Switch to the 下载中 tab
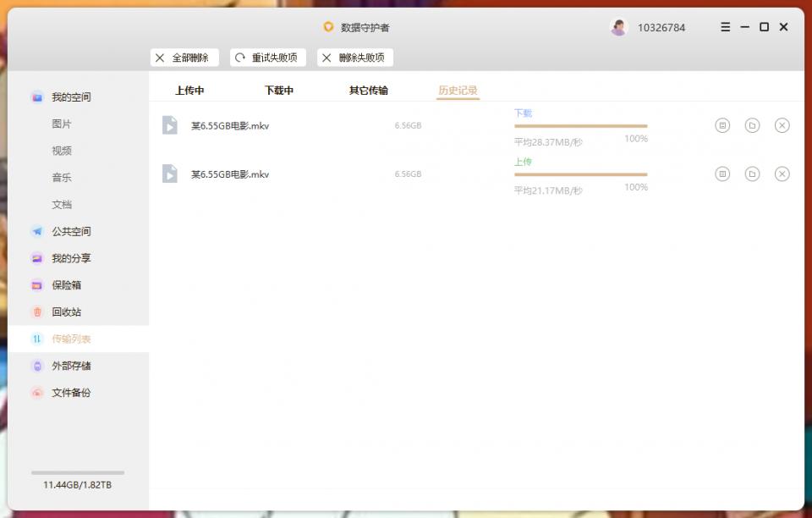 pos(279,89)
